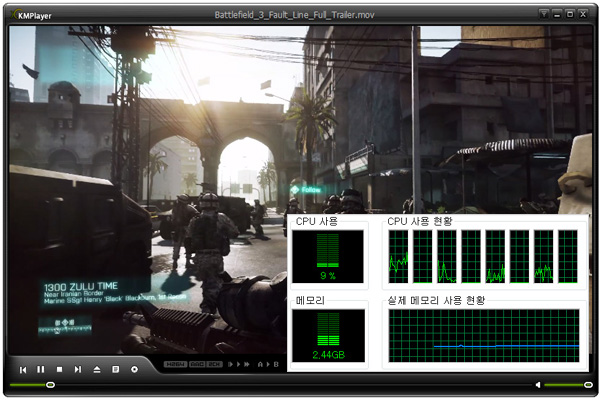Close the KMPlayer window

583,14
